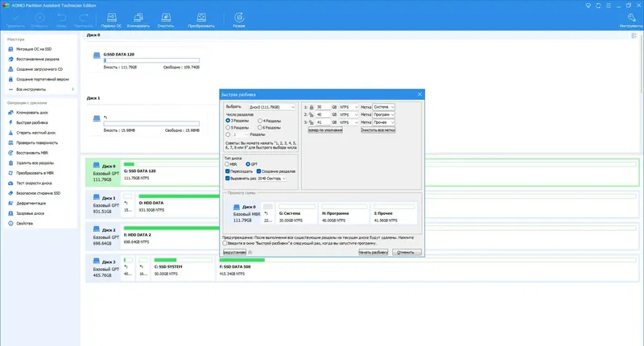Open the Клонировать toolbar tool
This screenshot has height=346, width=644.
pyautogui.click(x=138, y=21)
